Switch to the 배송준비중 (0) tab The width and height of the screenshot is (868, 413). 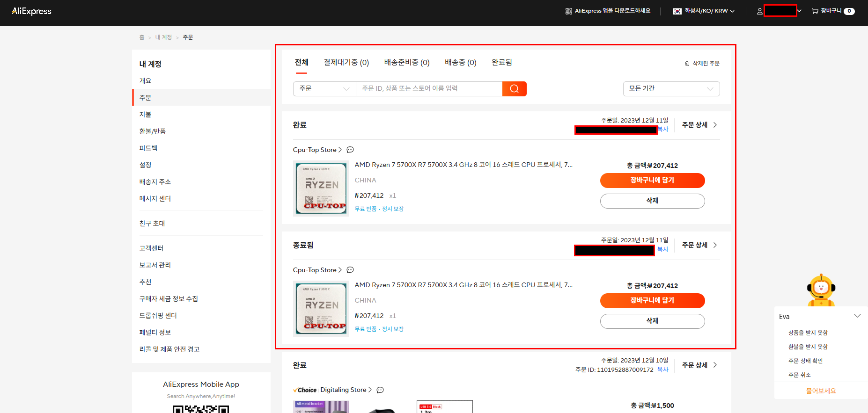(x=407, y=62)
